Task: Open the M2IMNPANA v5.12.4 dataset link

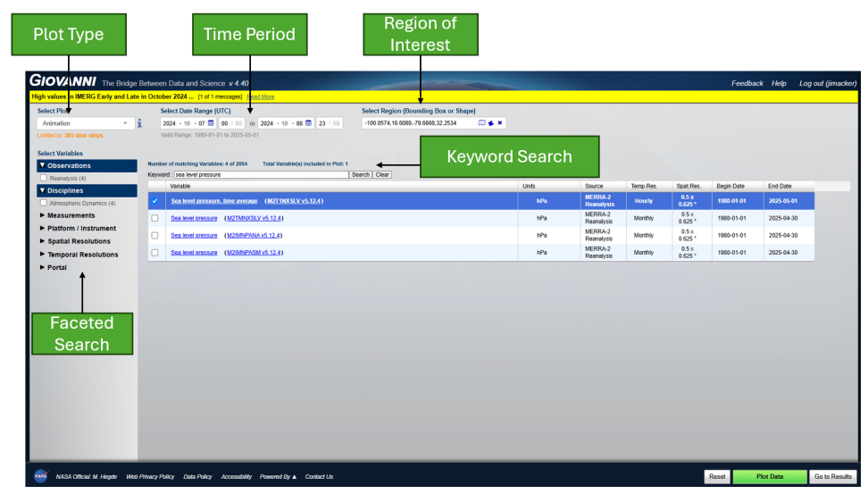Action: coord(254,235)
